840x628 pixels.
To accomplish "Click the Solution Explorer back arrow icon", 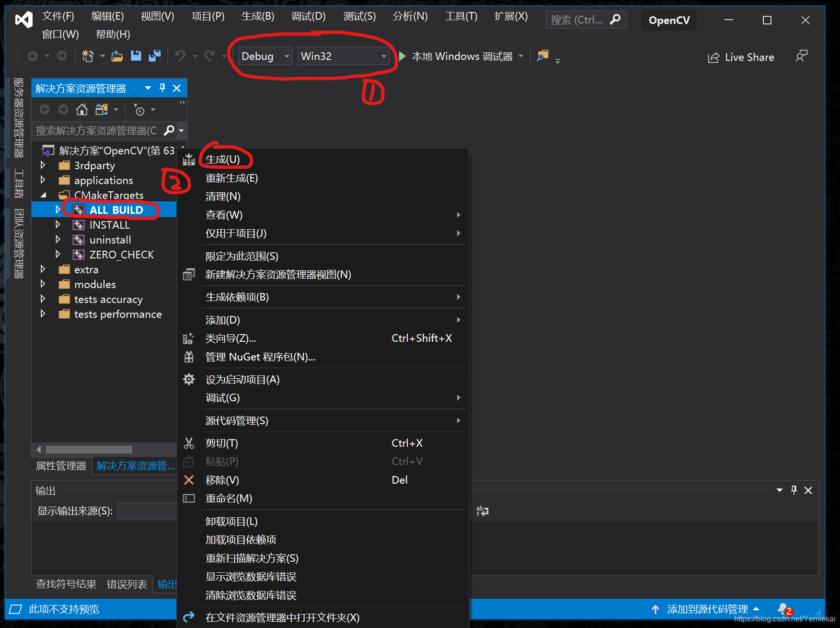I will (x=45, y=110).
